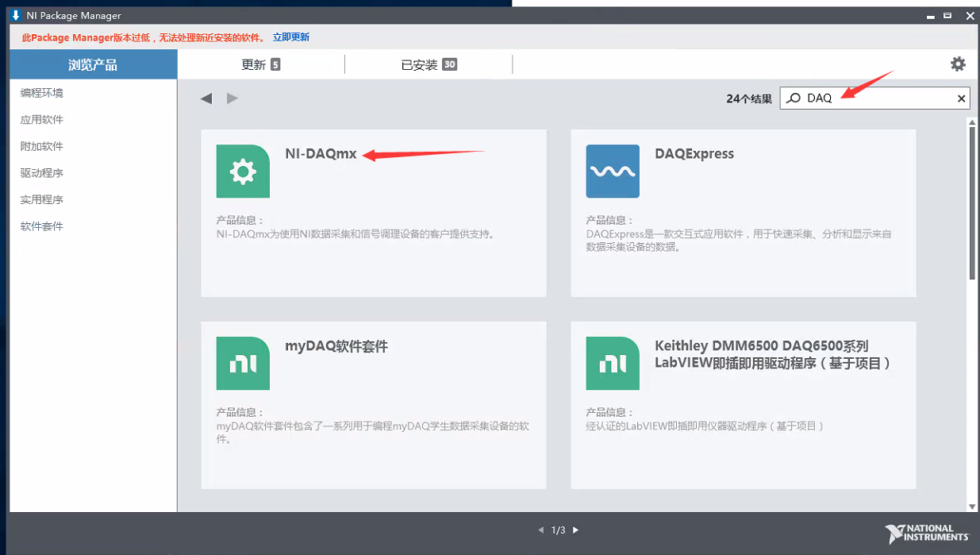Click the magnifier search icon
Image resolution: width=980 pixels, height=555 pixels.
[x=793, y=98]
